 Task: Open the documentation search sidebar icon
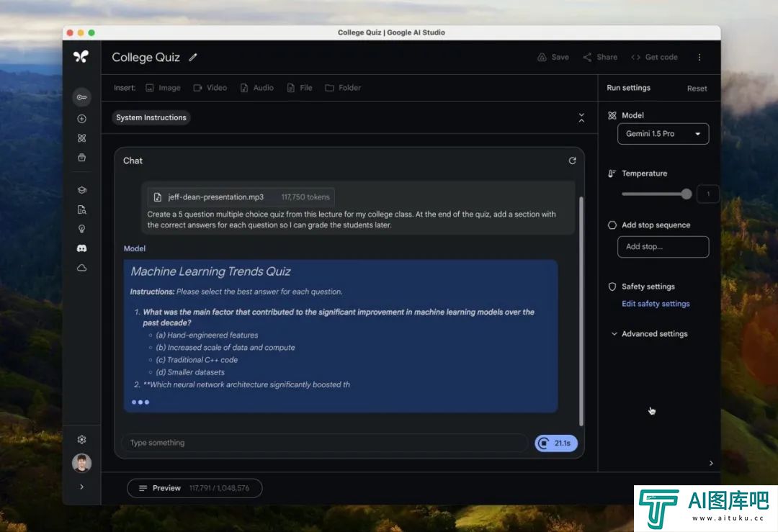(82, 209)
